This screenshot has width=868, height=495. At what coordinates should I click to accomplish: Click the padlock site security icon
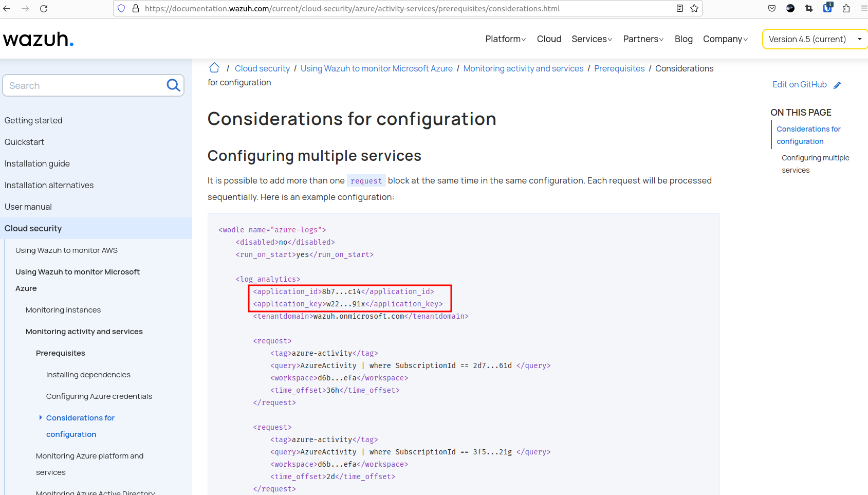(136, 8)
